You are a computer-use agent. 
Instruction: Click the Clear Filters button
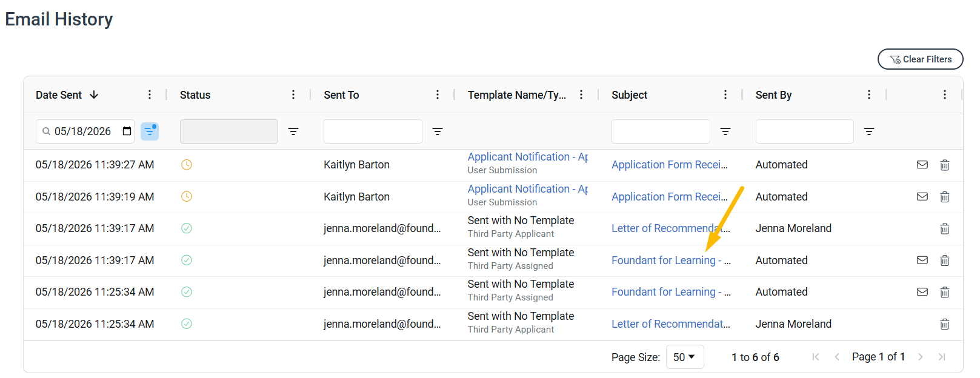(920, 59)
